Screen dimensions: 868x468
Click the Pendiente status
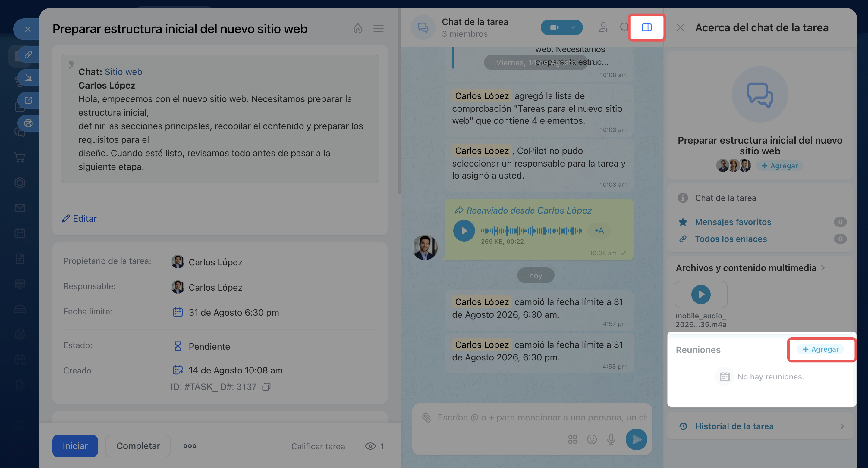pos(209,346)
